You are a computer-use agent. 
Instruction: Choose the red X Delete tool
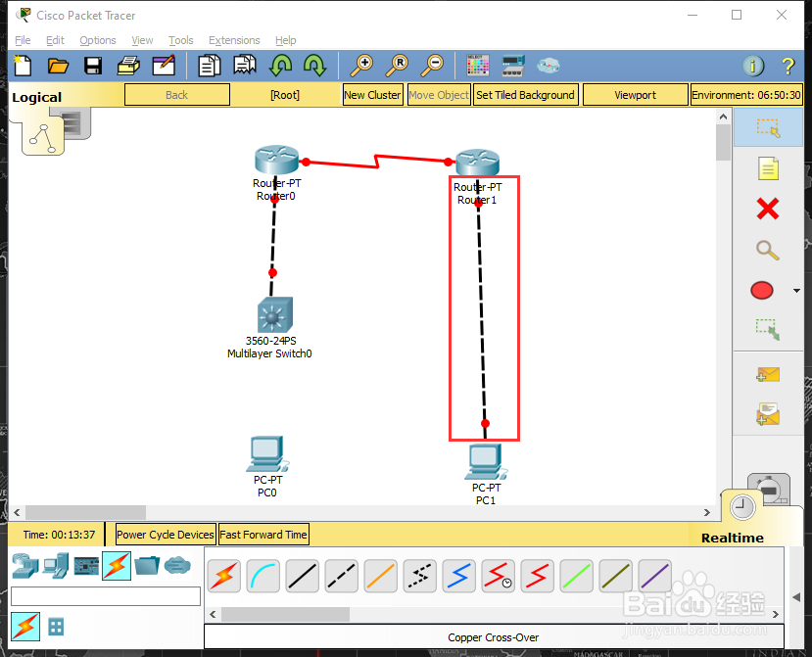tap(768, 209)
